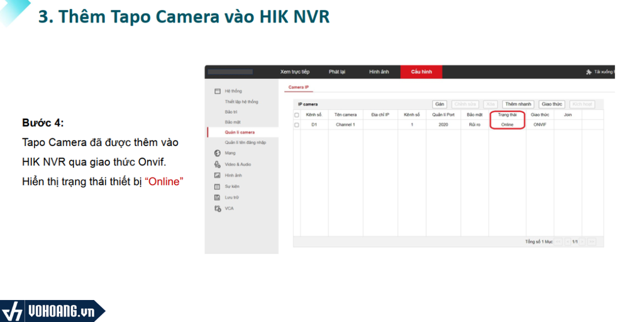The width and height of the screenshot is (644, 322).
Task: Click the Chỉnh sửa button
Action: (465, 104)
